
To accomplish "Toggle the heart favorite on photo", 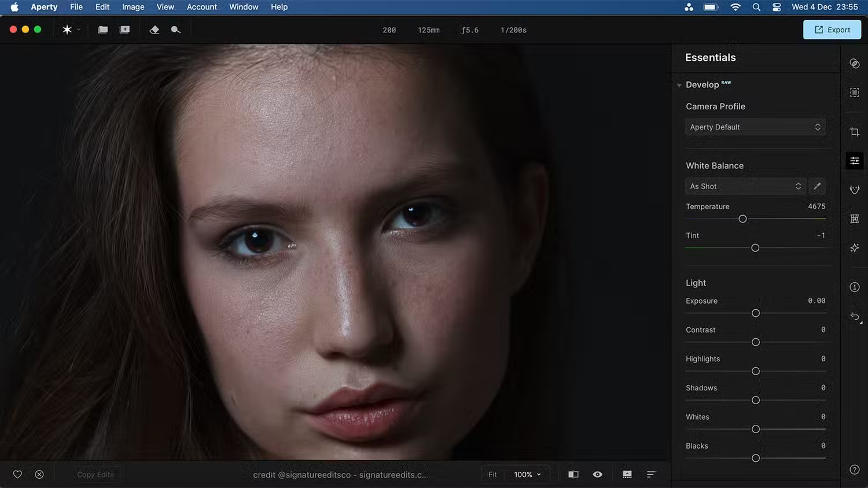I will click(x=17, y=474).
